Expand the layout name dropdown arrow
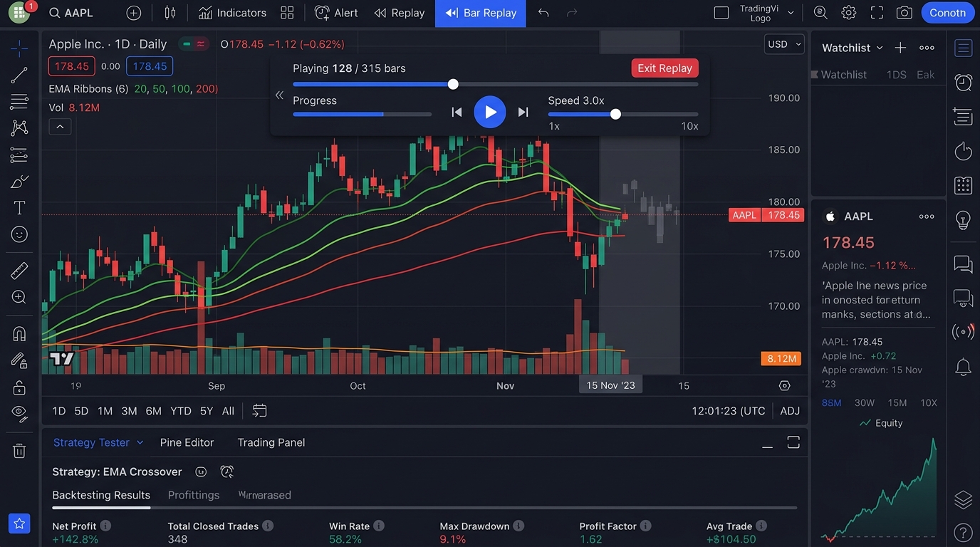The width and height of the screenshot is (980, 547). (x=791, y=13)
